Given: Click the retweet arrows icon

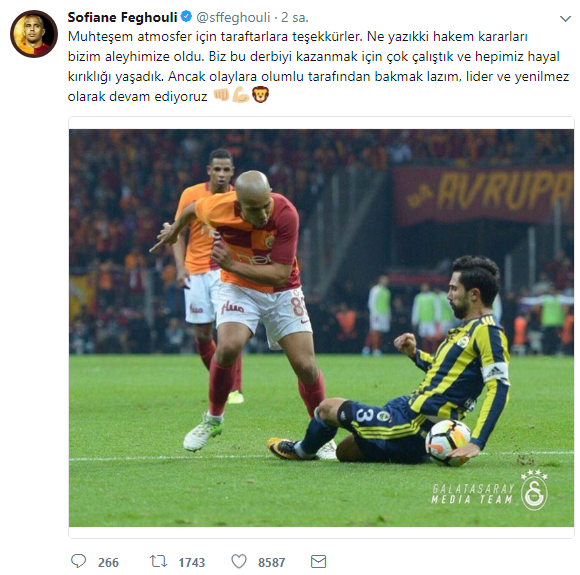Looking at the screenshot, I should pos(159,561).
